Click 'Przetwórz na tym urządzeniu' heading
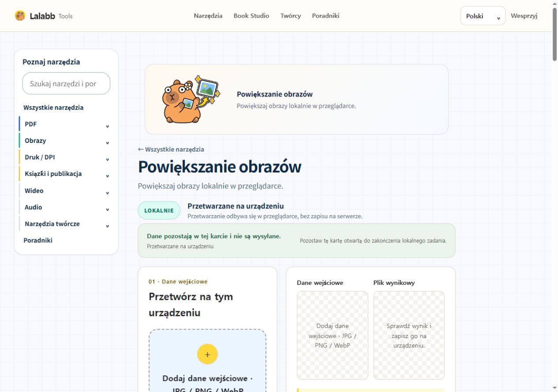Screen dimensions: 558x392 click(x=191, y=305)
